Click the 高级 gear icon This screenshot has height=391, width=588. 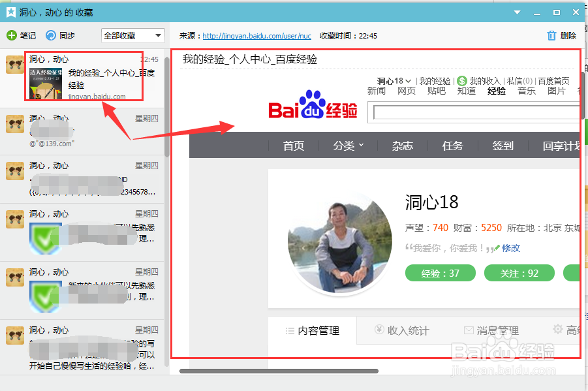click(x=557, y=330)
